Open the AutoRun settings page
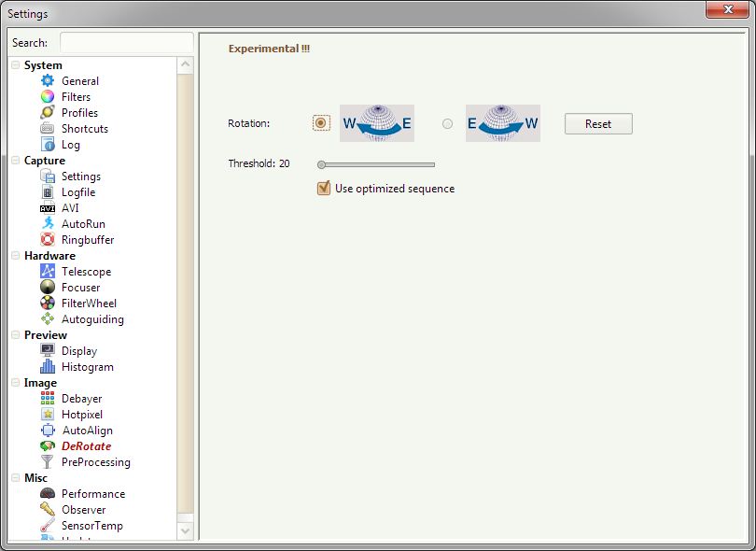 click(83, 224)
